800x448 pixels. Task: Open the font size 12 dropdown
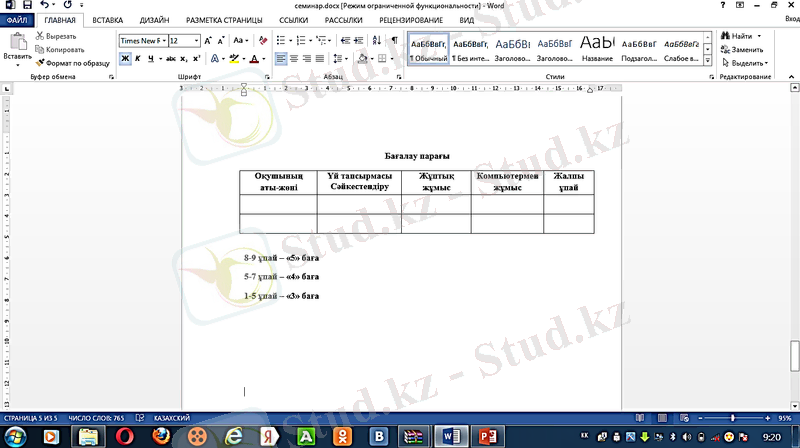coord(183,41)
